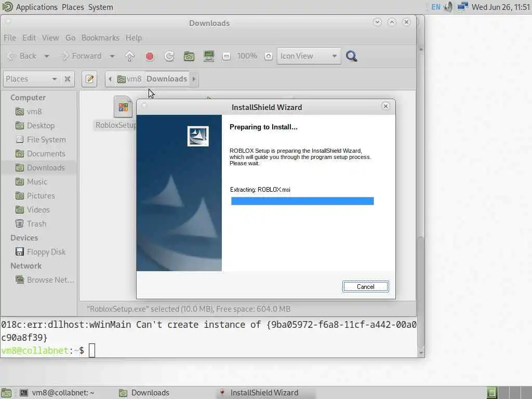Click the Forward navigation button

coord(81,56)
